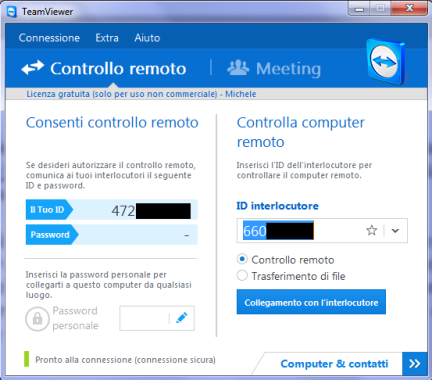
Task: Select the Trasferimento di file option
Action: pos(242,276)
